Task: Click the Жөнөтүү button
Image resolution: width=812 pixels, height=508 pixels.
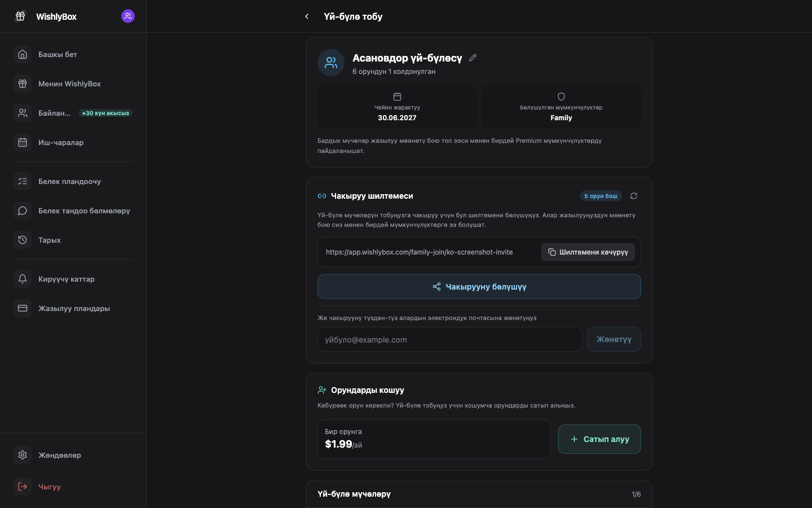Action: tap(614, 339)
